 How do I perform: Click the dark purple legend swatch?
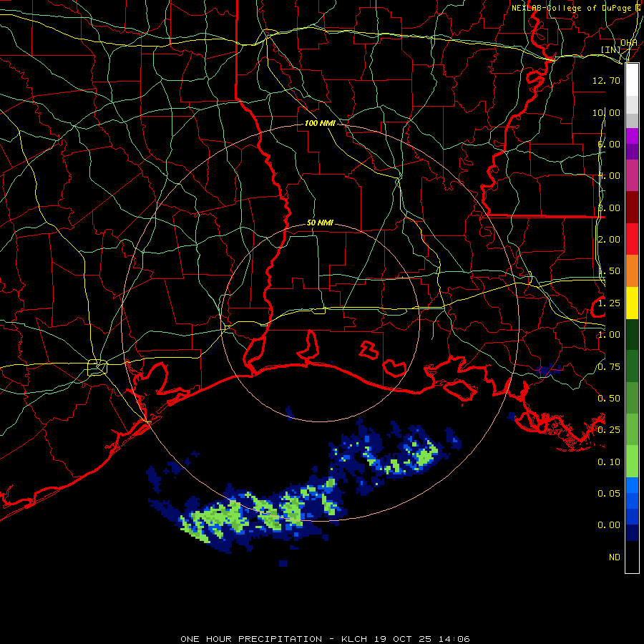click(x=632, y=152)
